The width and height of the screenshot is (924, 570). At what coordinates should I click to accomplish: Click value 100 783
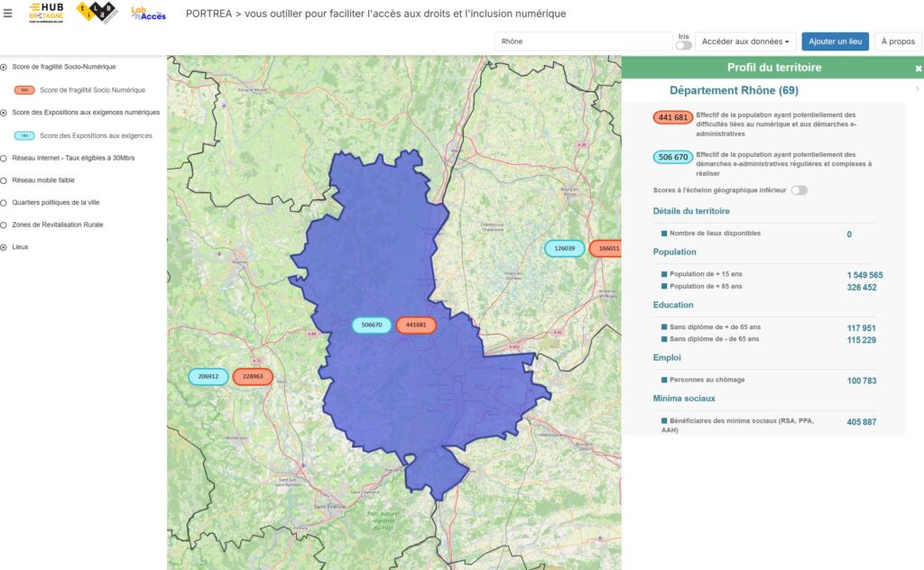[x=862, y=381]
